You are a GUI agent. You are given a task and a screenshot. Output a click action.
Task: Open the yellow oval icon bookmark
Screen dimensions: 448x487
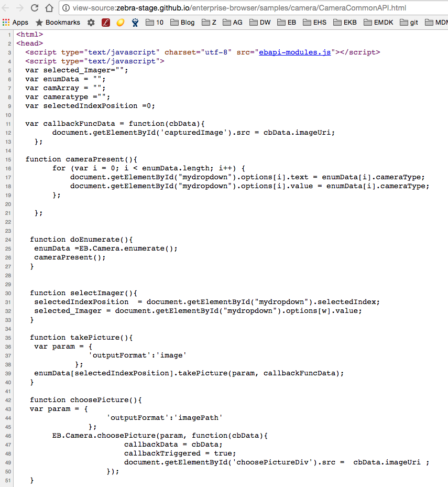point(120,23)
